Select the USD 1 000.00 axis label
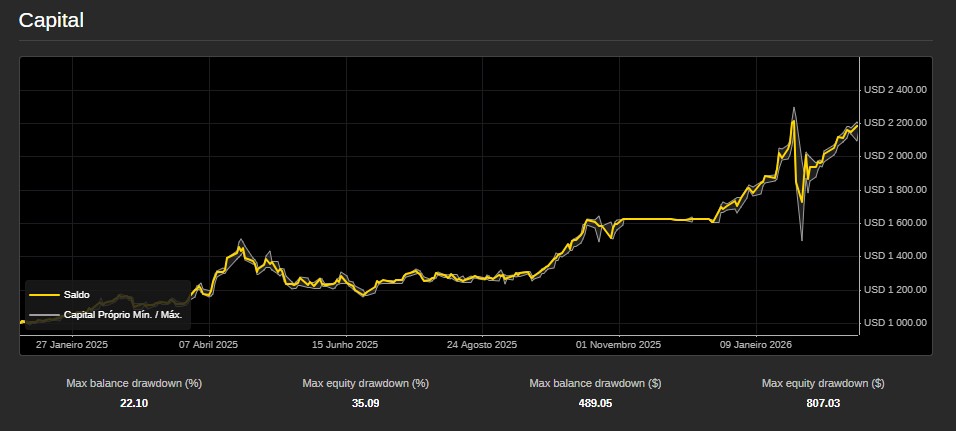Viewport: 956px width, 431px height. (895, 322)
